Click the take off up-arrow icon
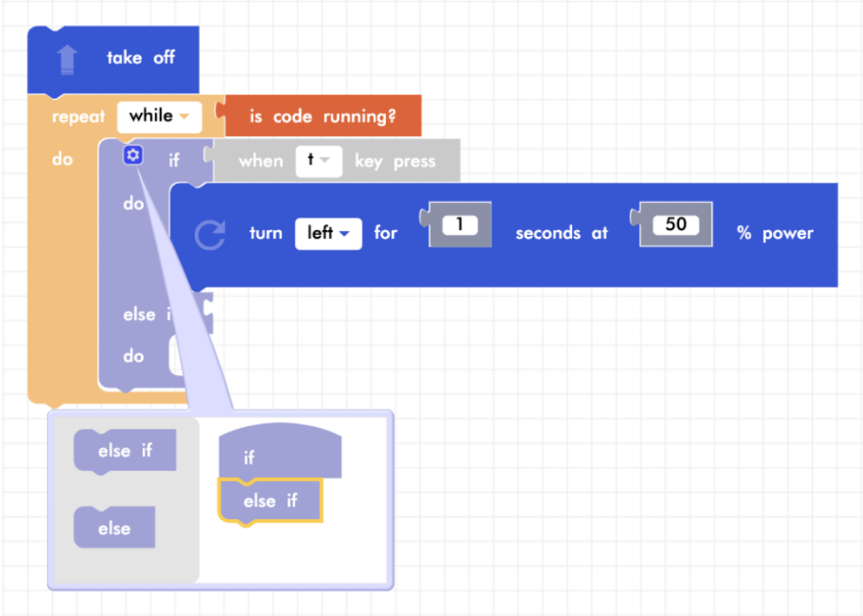Image resolution: width=863 pixels, height=616 pixels. click(x=67, y=59)
